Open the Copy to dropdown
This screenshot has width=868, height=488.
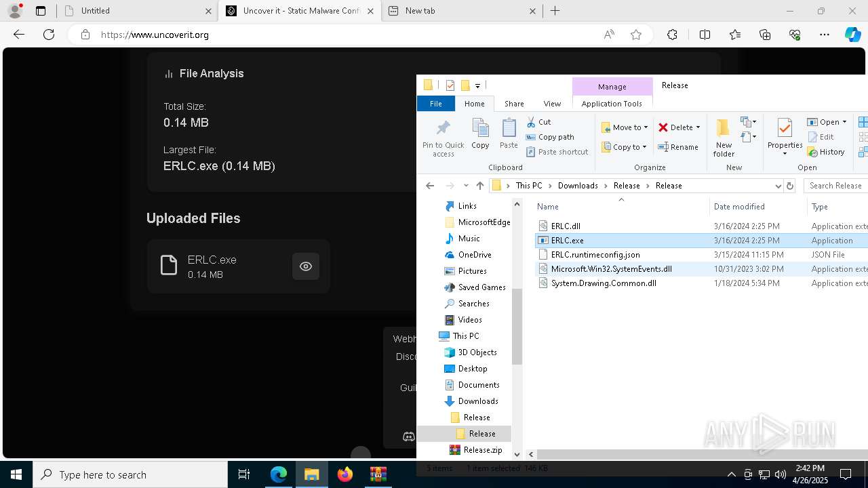pyautogui.click(x=624, y=147)
